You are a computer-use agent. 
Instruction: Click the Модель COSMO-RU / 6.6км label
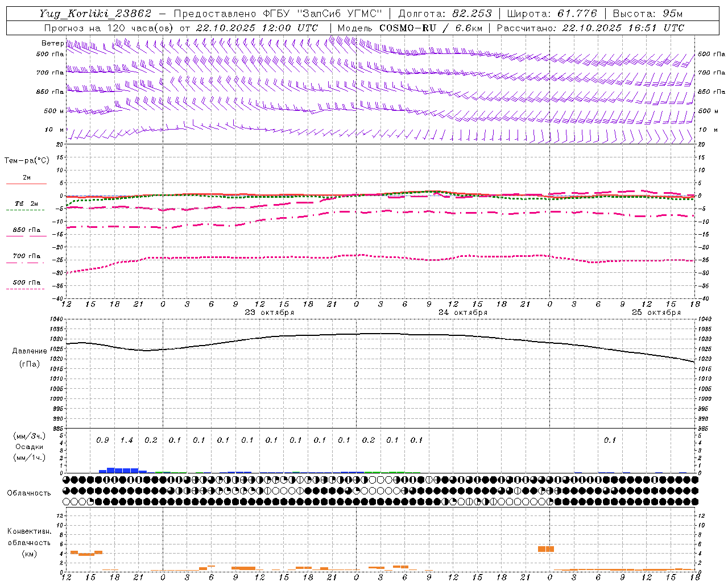coord(410,28)
